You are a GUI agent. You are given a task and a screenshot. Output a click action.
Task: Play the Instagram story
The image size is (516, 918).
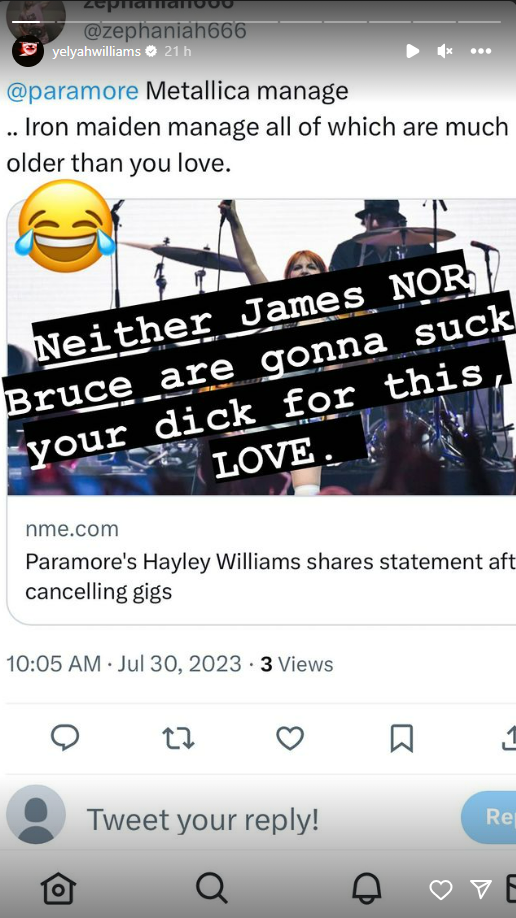tap(413, 51)
